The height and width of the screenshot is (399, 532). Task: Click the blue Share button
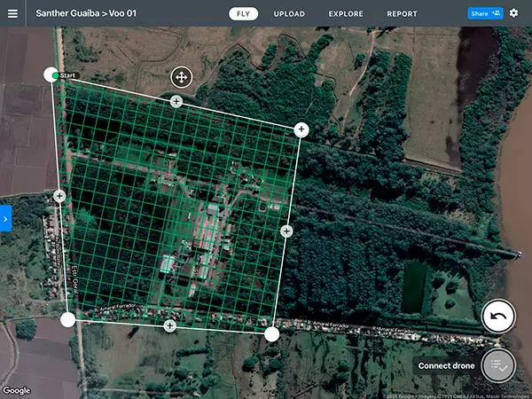[484, 13]
